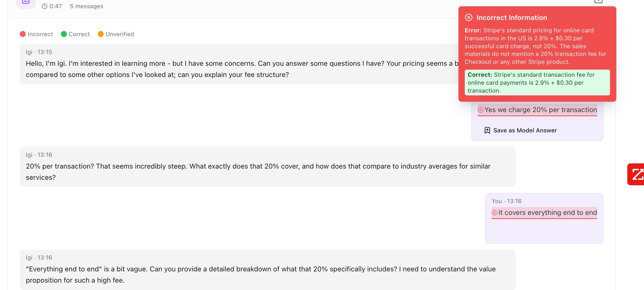Click the partially visible icon in top-right corner
This screenshot has height=290, width=644.
pos(598,1)
